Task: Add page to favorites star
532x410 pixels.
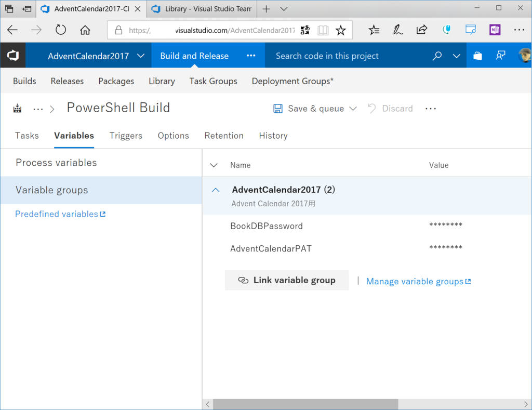Action: (341, 30)
